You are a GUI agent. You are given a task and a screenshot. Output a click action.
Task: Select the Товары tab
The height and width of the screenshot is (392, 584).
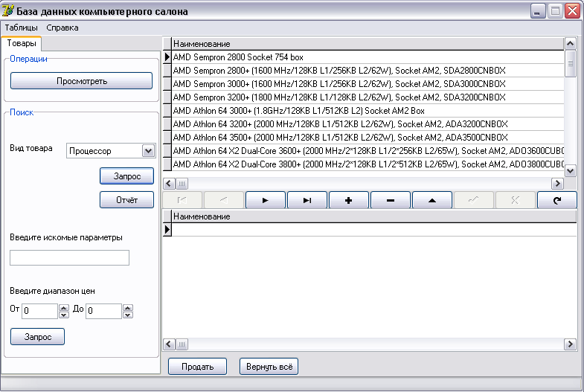click(22, 43)
